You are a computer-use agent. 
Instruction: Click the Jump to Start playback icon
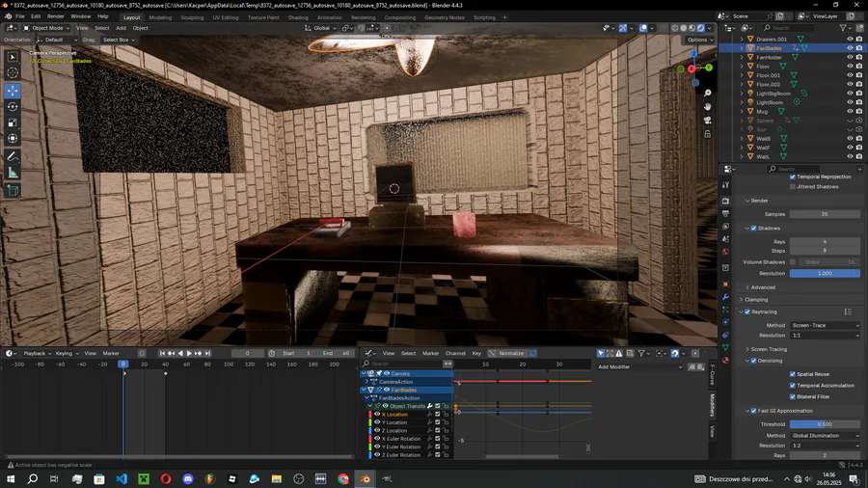pos(162,353)
